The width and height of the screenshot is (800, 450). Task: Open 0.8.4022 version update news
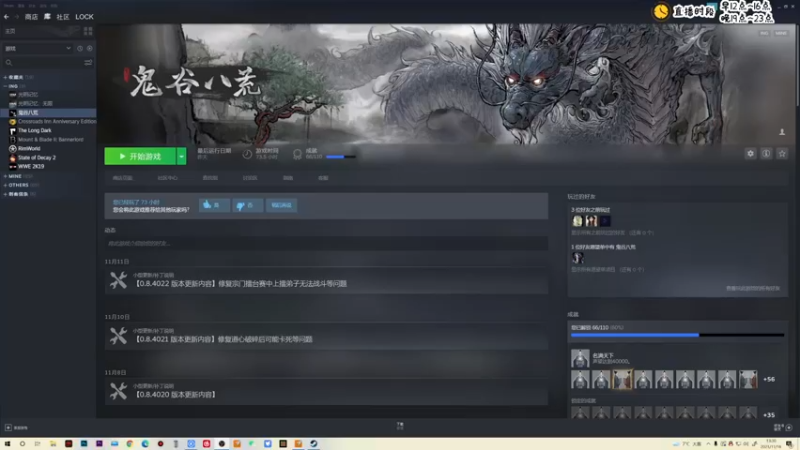coord(327,280)
